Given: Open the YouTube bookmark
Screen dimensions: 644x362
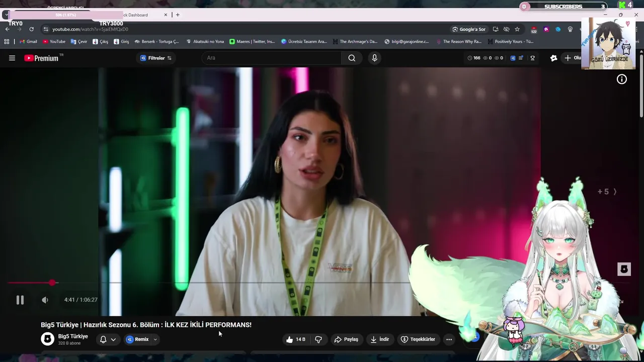Looking at the screenshot, I should click(54, 42).
